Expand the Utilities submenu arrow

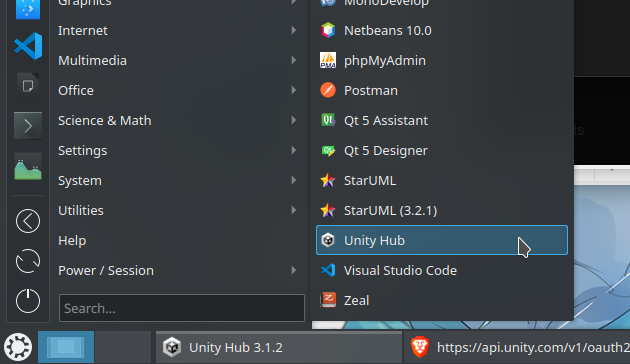point(294,211)
